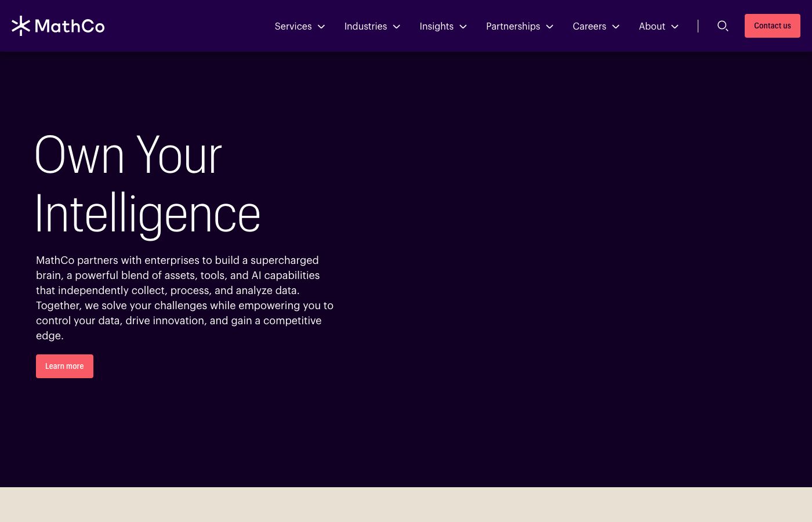Open the Partnerships menu label

click(513, 26)
